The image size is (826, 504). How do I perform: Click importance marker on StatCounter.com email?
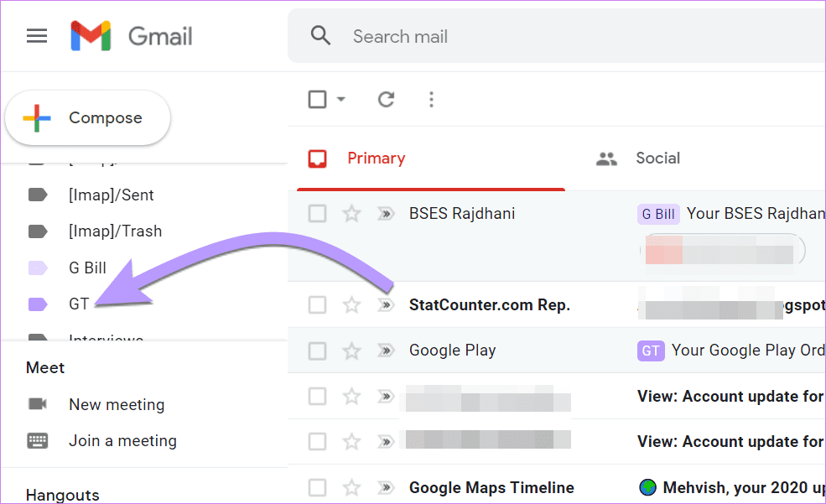pos(385,305)
